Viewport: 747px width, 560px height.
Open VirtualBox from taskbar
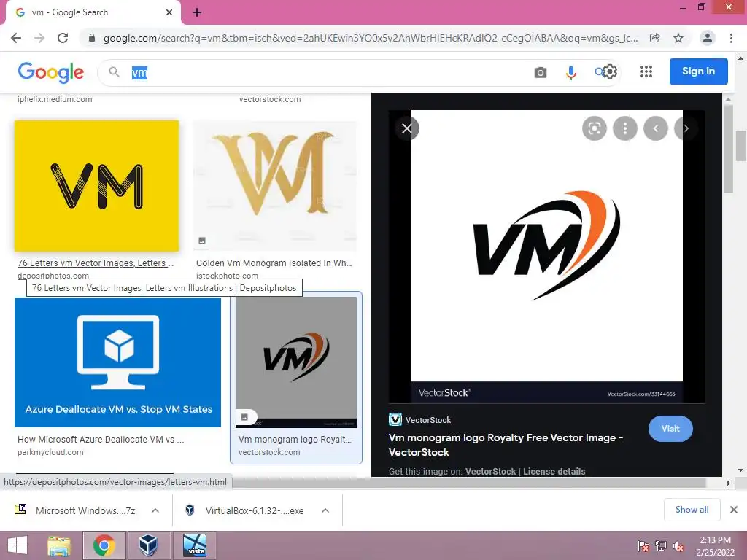(x=148, y=545)
